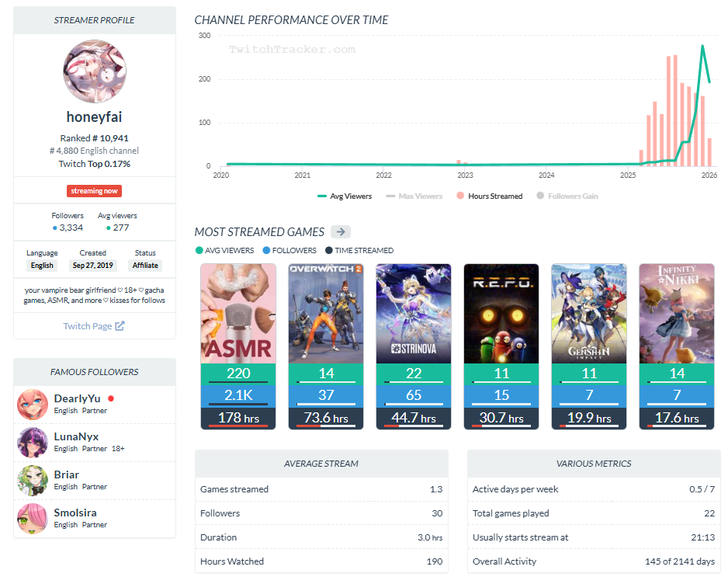Open the R.E.P.O. game cover

click(x=501, y=314)
